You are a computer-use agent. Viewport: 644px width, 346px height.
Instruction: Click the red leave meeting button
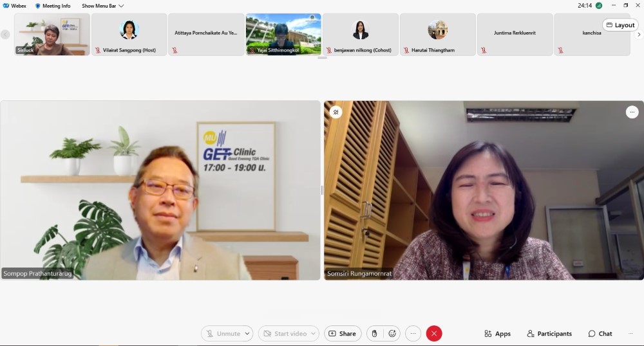point(434,334)
